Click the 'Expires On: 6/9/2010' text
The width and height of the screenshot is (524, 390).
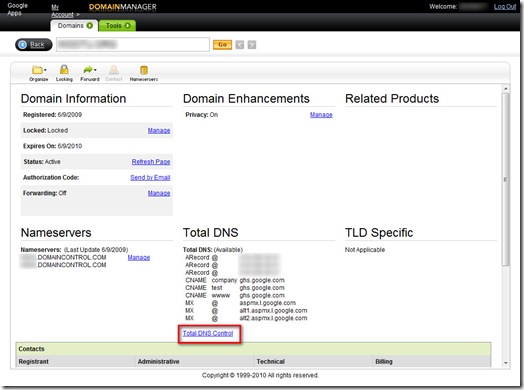(52, 146)
